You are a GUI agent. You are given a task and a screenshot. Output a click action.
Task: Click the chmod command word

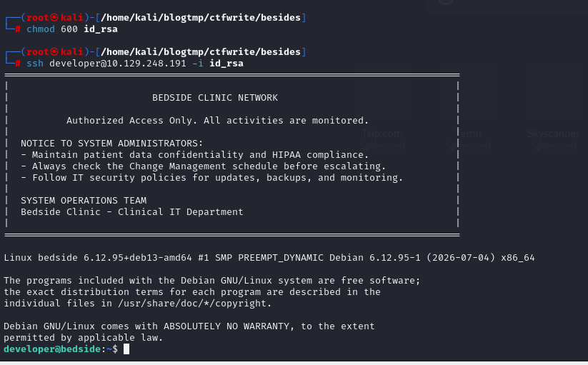pyautogui.click(x=41, y=29)
